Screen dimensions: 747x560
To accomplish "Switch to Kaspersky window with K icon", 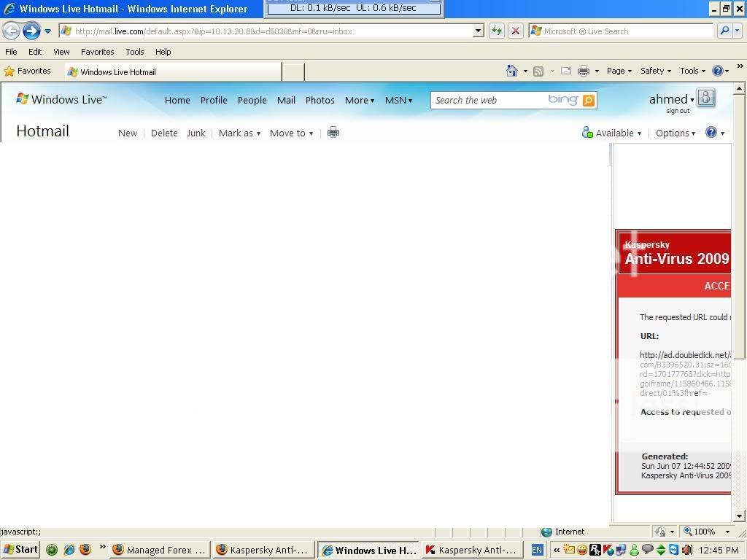I will 473,550.
